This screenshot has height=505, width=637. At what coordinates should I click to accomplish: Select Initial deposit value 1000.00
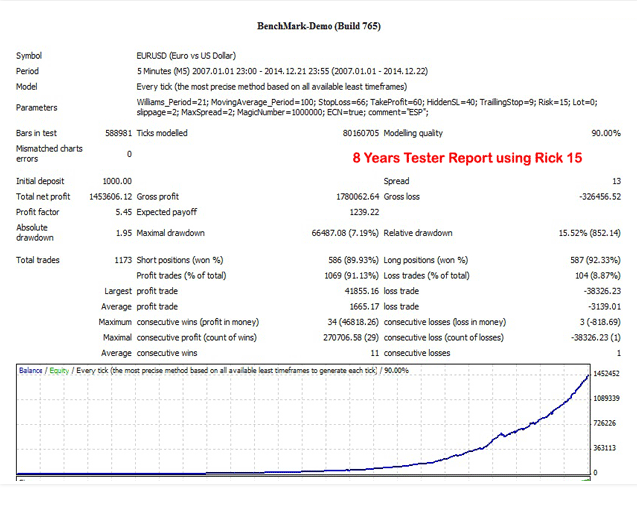(x=117, y=181)
